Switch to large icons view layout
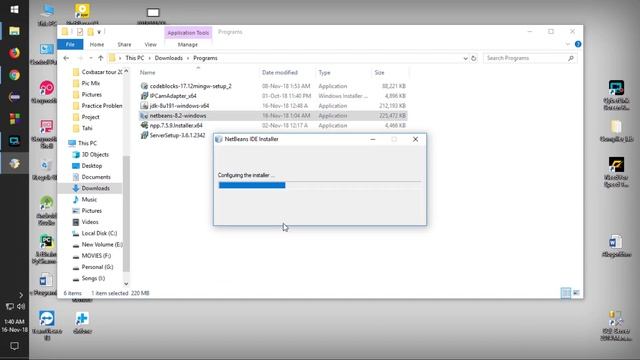640x360 pixels. [x=576, y=293]
